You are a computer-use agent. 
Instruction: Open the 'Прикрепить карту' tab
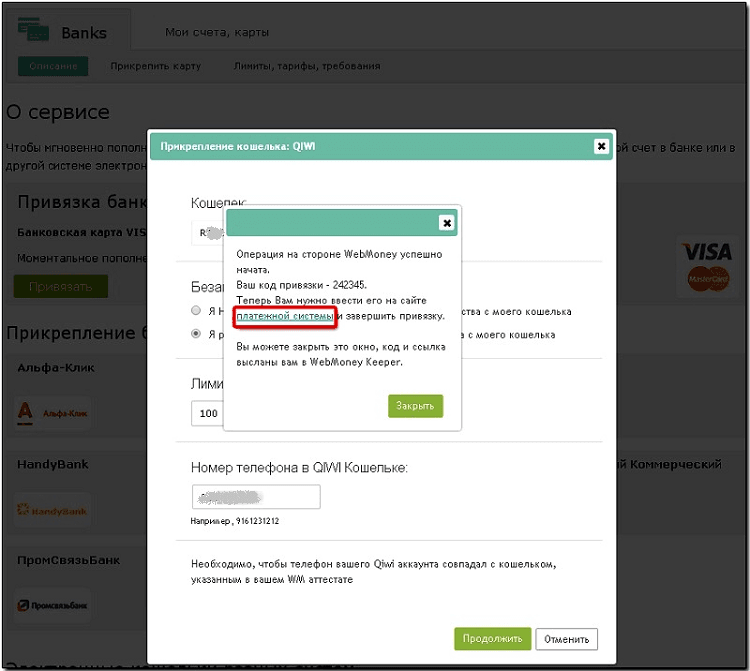[155, 66]
